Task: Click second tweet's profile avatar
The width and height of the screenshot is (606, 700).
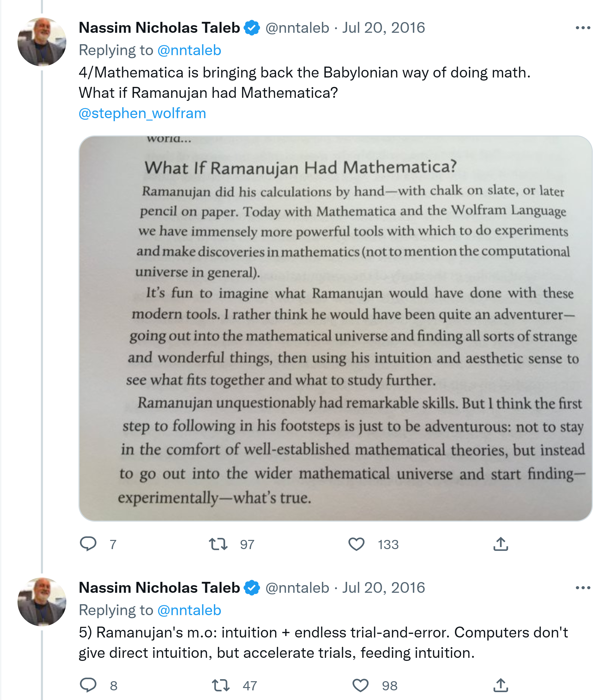Action: pyautogui.click(x=42, y=602)
